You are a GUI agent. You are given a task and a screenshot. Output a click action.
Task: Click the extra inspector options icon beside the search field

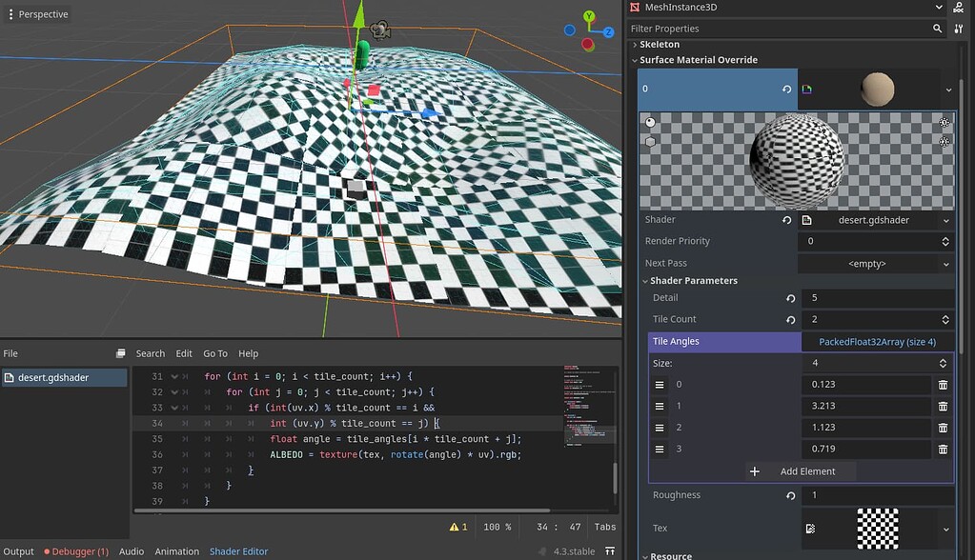point(960,29)
